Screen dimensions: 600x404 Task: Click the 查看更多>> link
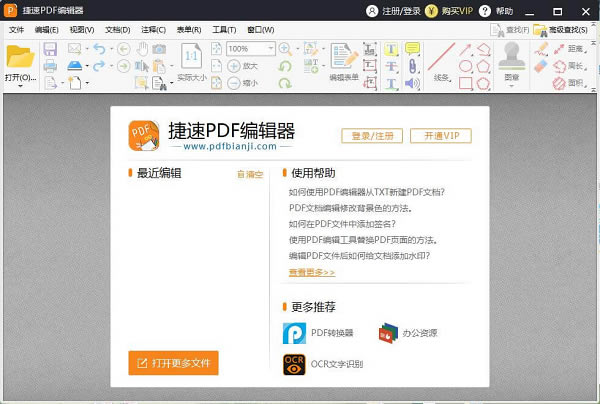pos(312,272)
